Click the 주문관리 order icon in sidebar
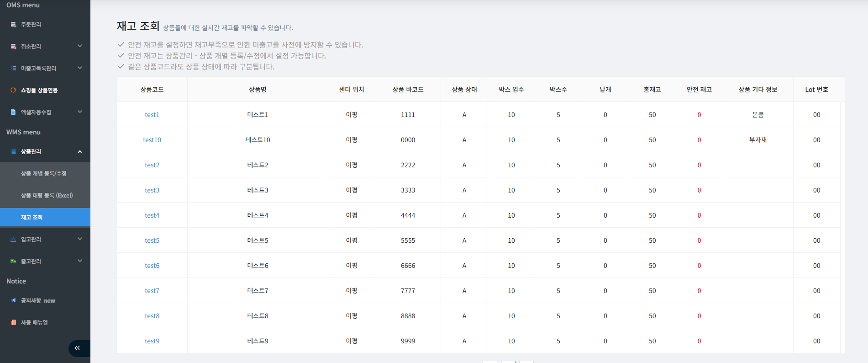The height and width of the screenshot is (363, 868). [x=13, y=25]
